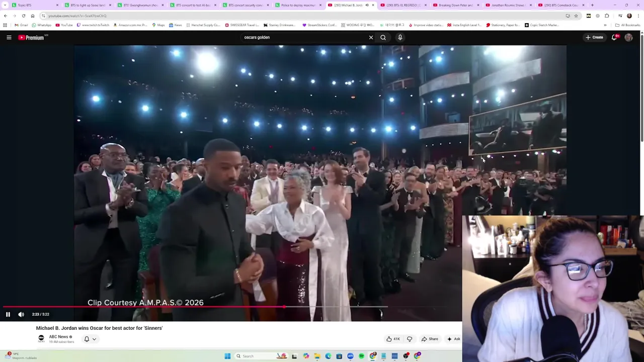Open the All Bookmarks folder
644x362 pixels.
(x=627, y=25)
